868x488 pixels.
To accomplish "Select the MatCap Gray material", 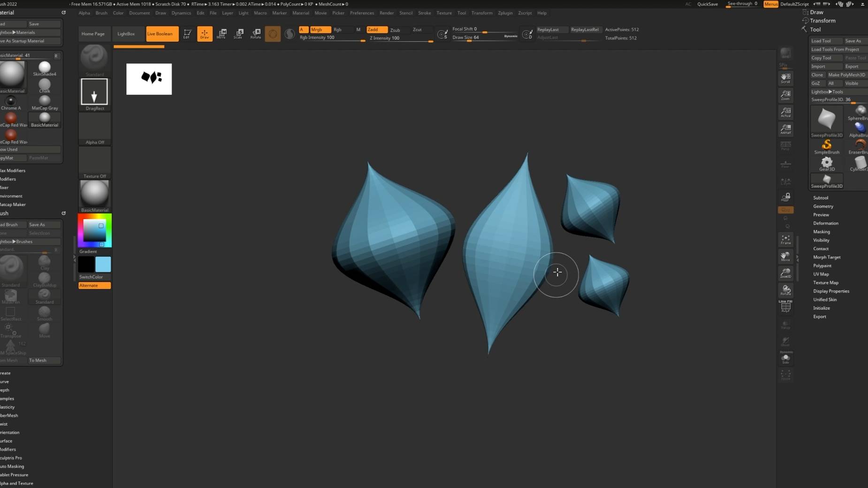I will [x=45, y=103].
